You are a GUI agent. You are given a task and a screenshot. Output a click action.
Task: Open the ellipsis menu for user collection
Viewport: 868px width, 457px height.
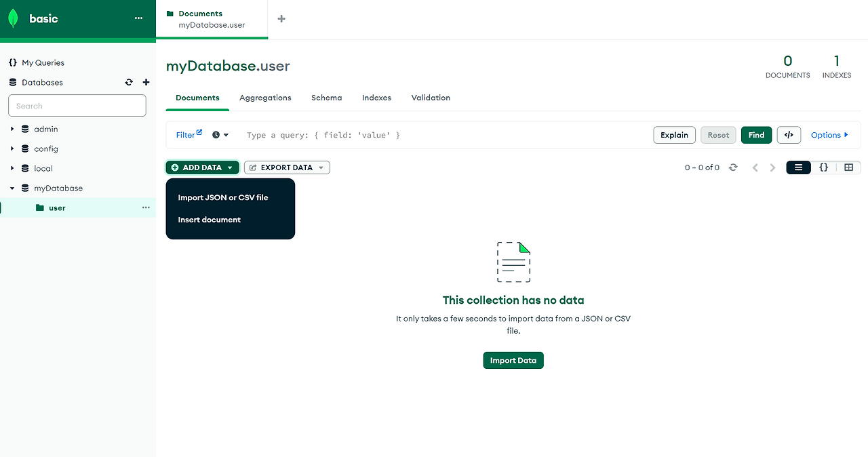[x=146, y=207]
